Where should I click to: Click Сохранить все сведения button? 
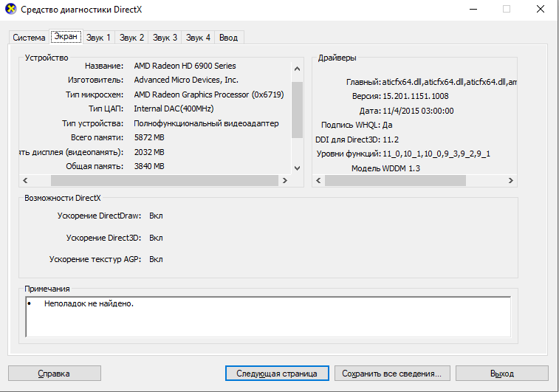(x=392, y=374)
